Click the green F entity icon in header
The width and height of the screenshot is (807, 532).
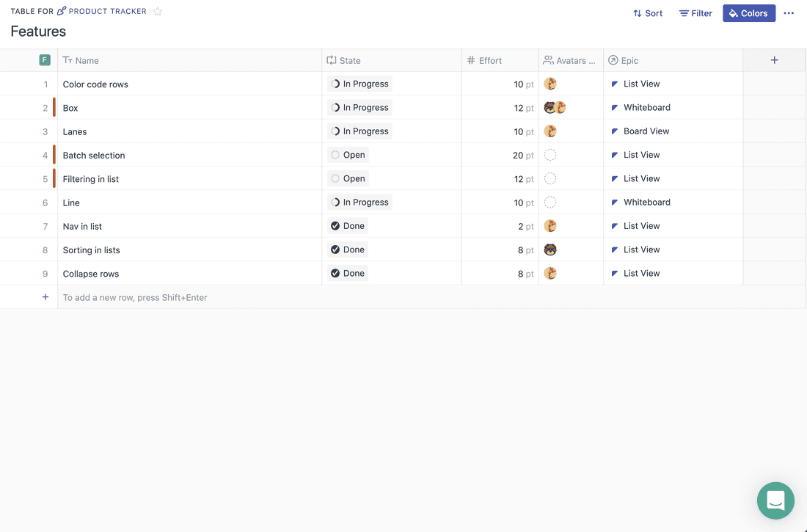coord(45,60)
